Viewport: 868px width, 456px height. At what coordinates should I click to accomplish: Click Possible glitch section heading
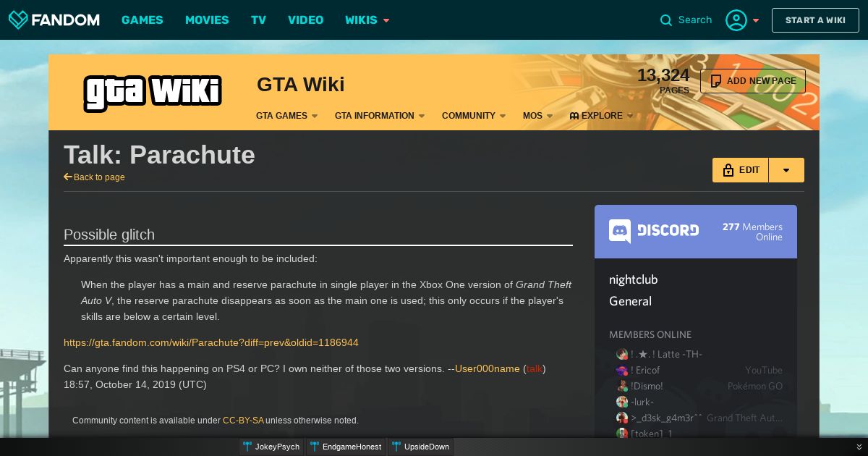tap(109, 235)
